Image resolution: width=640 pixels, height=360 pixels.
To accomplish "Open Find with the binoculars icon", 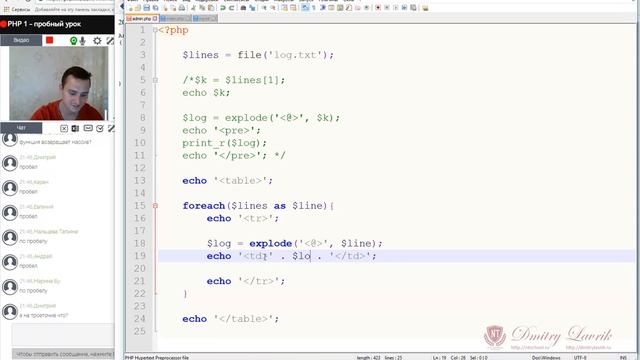I will tap(243, 8).
